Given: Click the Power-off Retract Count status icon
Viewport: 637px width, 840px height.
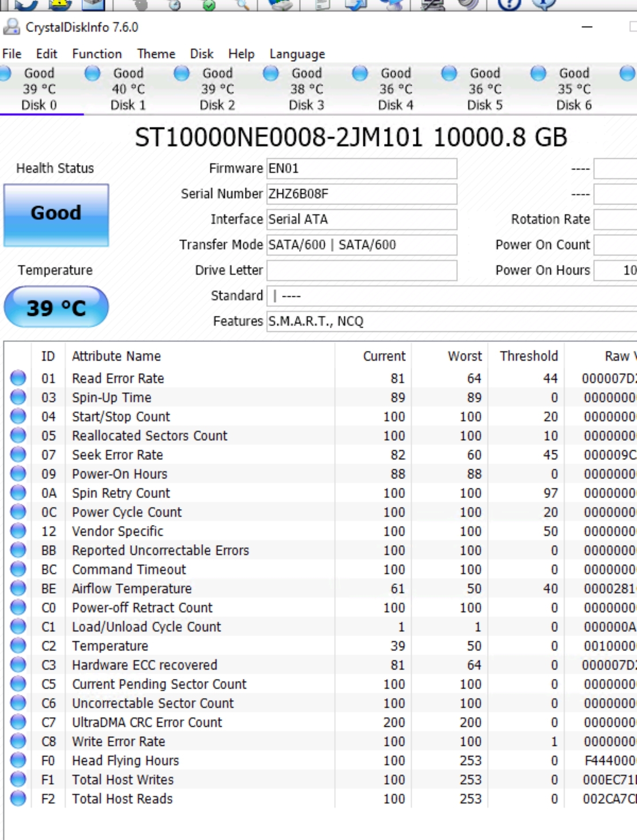Looking at the screenshot, I should (x=18, y=607).
